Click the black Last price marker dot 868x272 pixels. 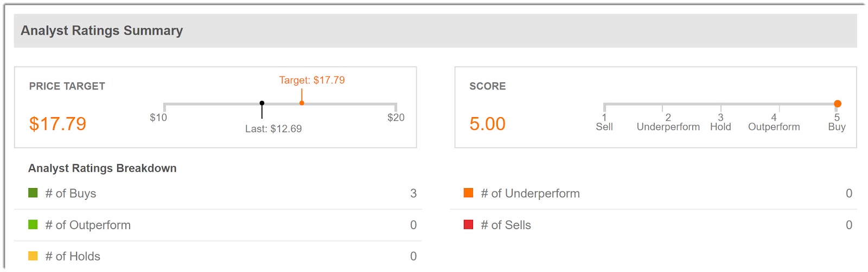[262, 103]
